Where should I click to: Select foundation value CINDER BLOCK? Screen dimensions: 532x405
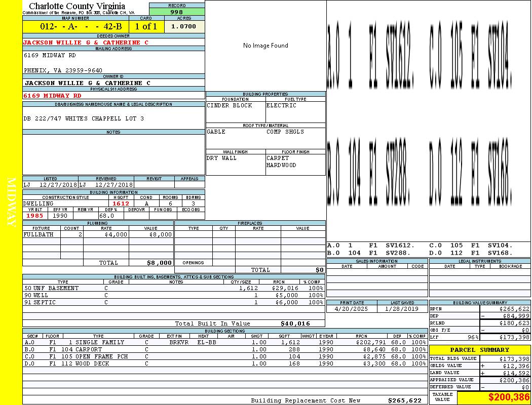(x=230, y=105)
